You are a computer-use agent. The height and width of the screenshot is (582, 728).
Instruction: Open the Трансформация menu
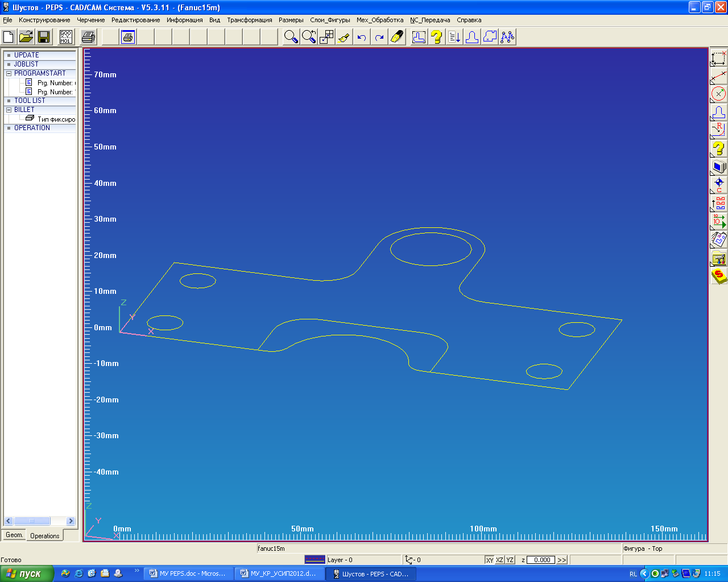[250, 20]
